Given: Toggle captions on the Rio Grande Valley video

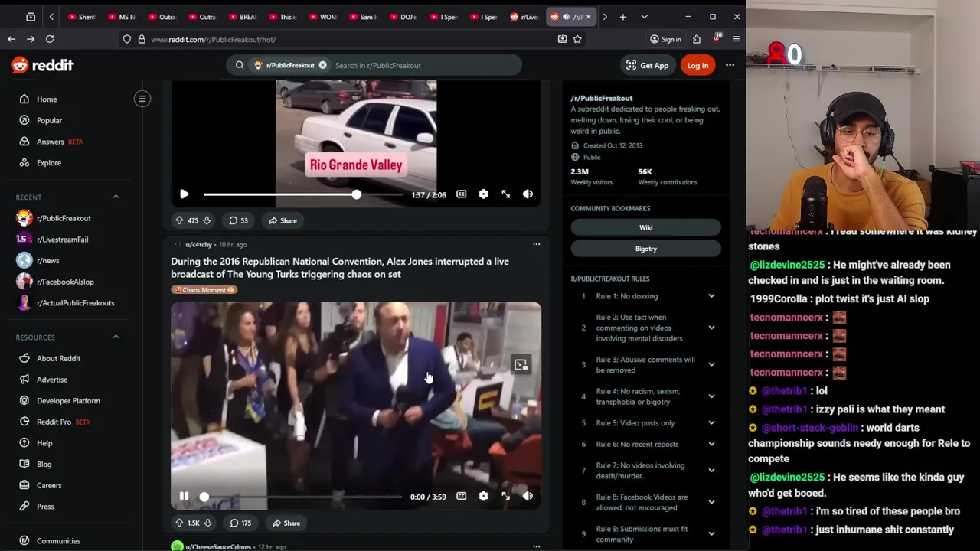Looking at the screenshot, I should tap(461, 194).
